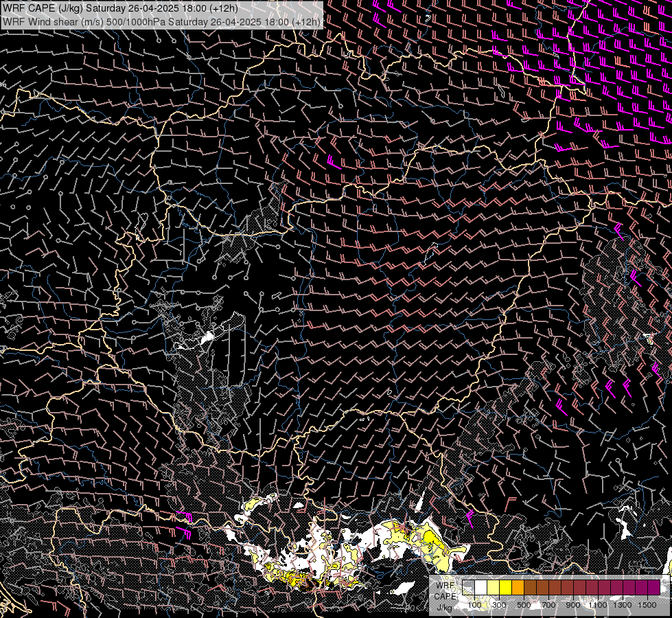
Task: Click the "J/kg" unit label in the legend
Action: (x=444, y=608)
